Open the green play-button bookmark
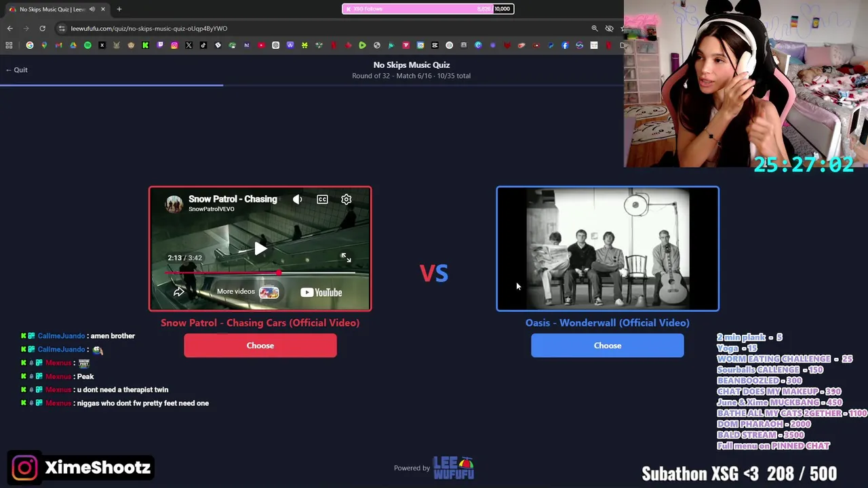The image size is (868, 488). pos(362,45)
